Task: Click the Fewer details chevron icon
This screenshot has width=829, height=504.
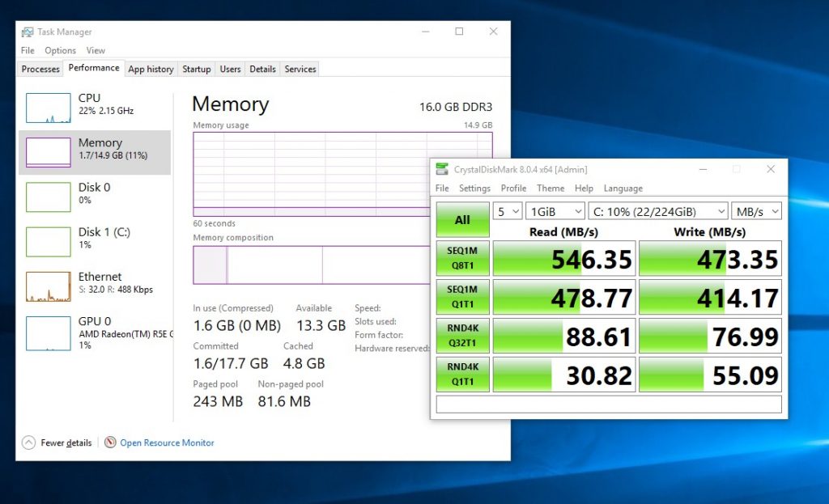Action: (x=28, y=443)
